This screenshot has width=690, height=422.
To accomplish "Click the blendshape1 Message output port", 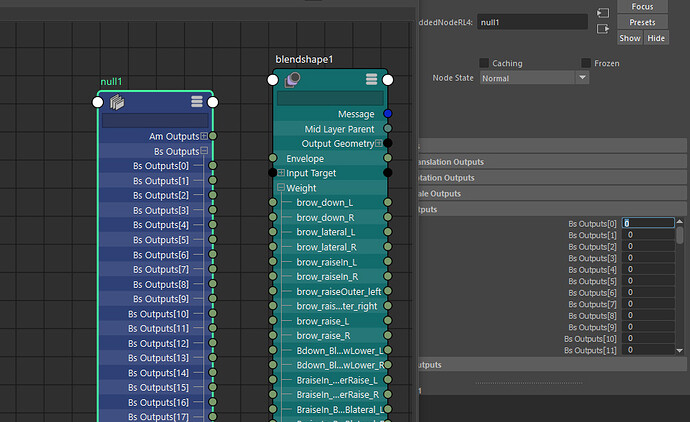I will point(388,114).
